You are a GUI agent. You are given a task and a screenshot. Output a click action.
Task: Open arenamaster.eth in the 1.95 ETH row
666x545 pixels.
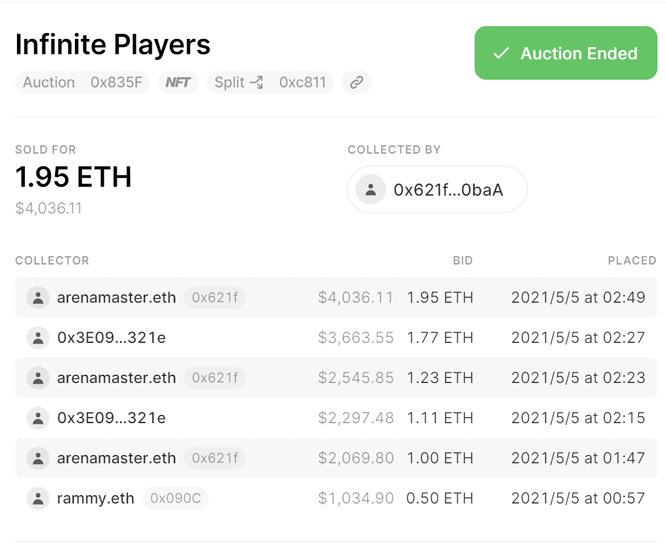pos(116,298)
